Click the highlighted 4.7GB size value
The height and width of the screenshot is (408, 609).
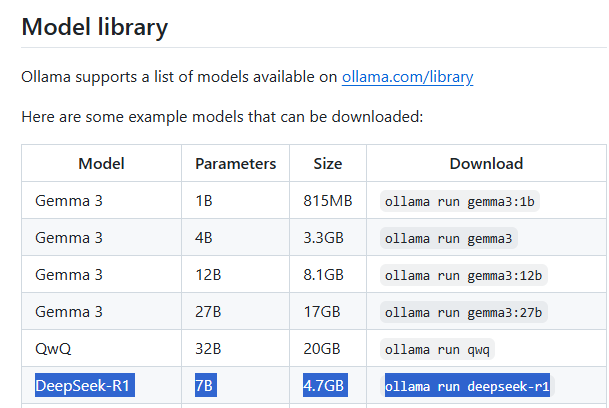point(325,385)
